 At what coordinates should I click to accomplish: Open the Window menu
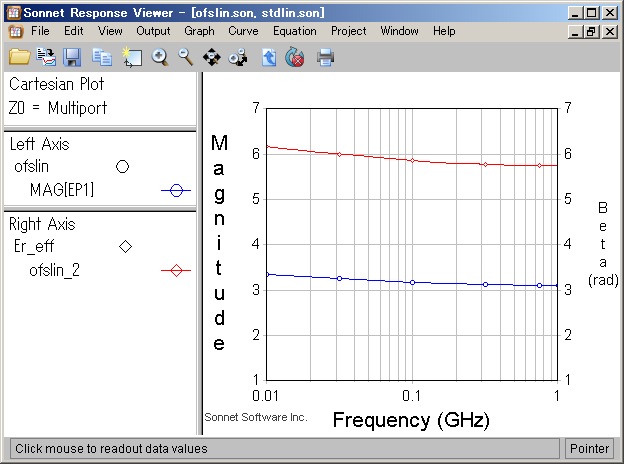(x=399, y=31)
